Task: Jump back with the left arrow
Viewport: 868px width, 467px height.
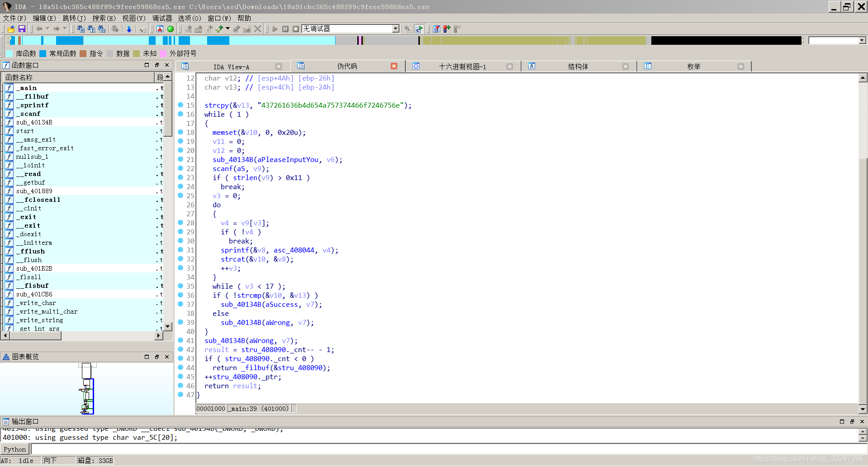Action: [x=39, y=29]
